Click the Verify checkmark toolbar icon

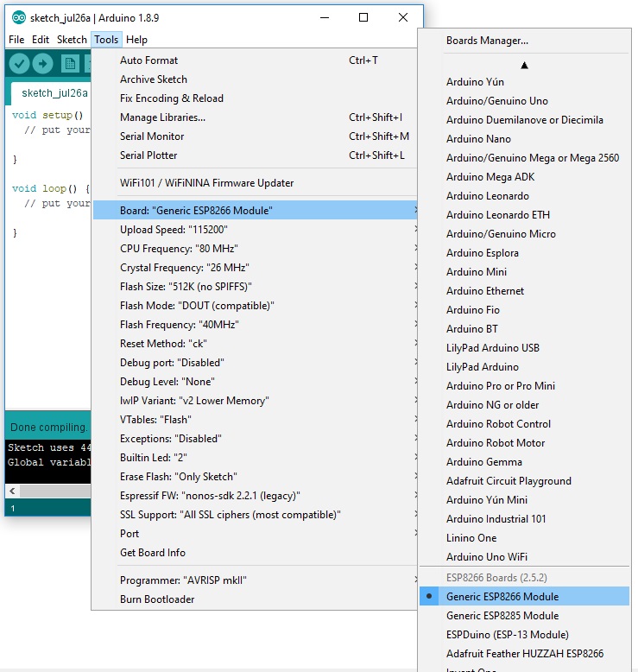click(19, 64)
